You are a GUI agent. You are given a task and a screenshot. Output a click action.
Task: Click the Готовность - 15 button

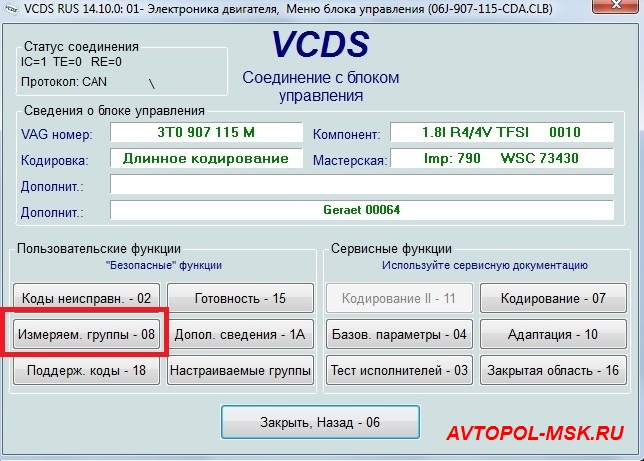240,298
